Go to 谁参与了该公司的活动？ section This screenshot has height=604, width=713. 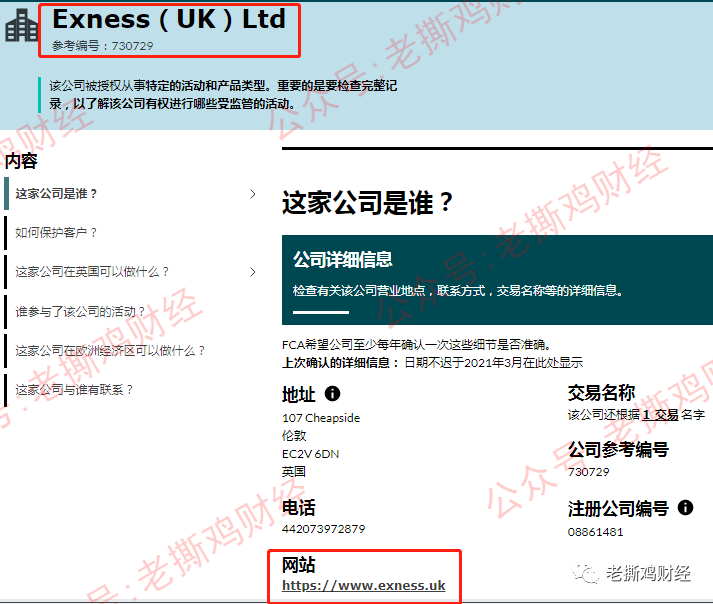point(80,312)
